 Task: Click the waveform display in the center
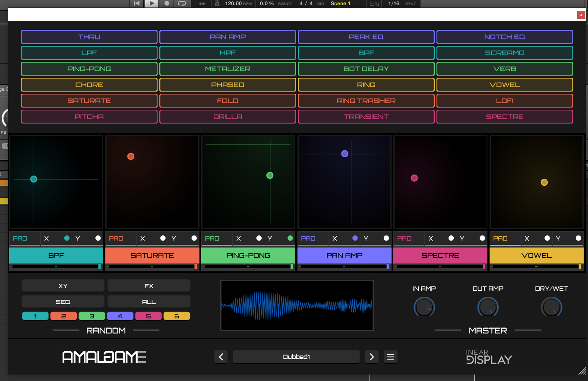297,305
